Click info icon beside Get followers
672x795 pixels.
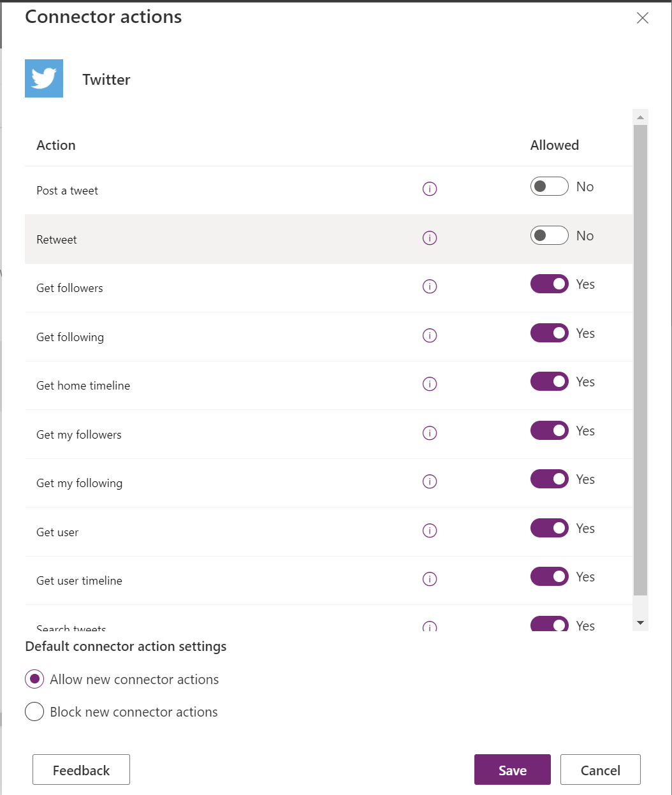(430, 286)
